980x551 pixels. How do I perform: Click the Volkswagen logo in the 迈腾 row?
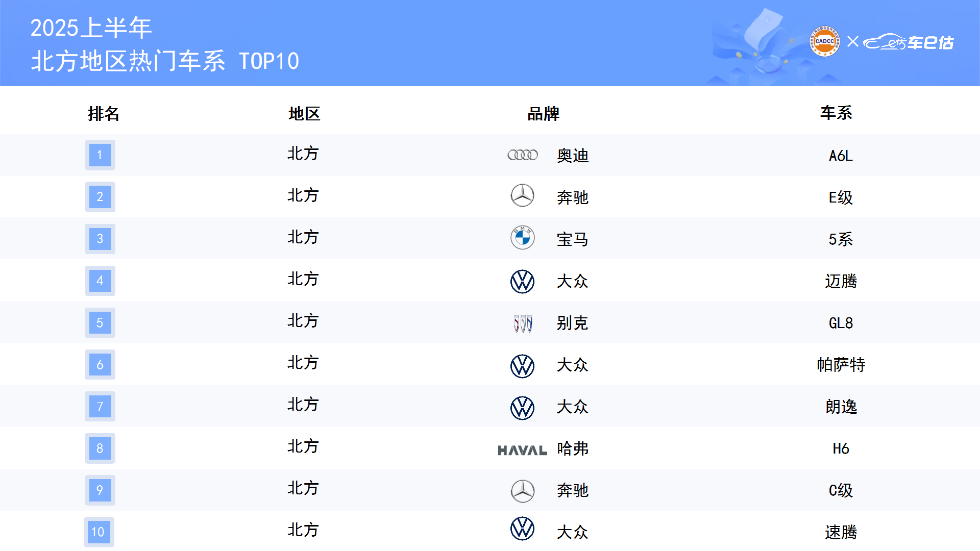pos(523,282)
